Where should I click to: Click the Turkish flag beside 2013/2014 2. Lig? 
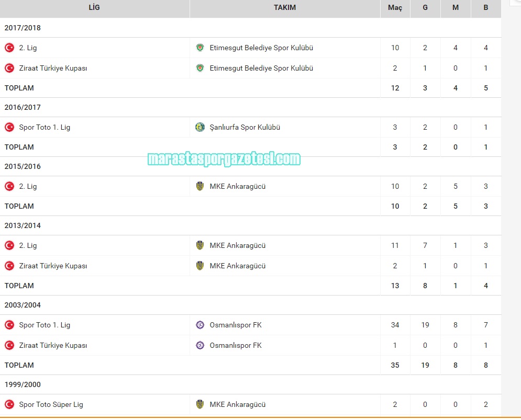coord(9,245)
